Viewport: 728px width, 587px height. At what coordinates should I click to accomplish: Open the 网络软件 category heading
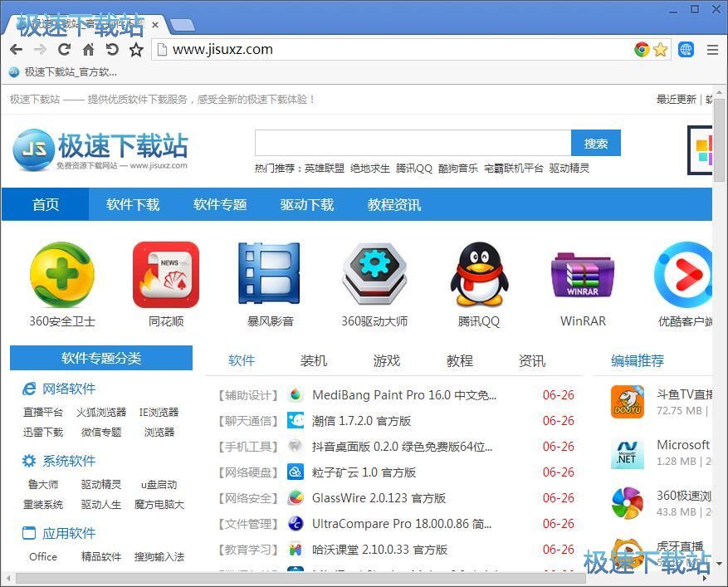pyautogui.click(x=69, y=389)
